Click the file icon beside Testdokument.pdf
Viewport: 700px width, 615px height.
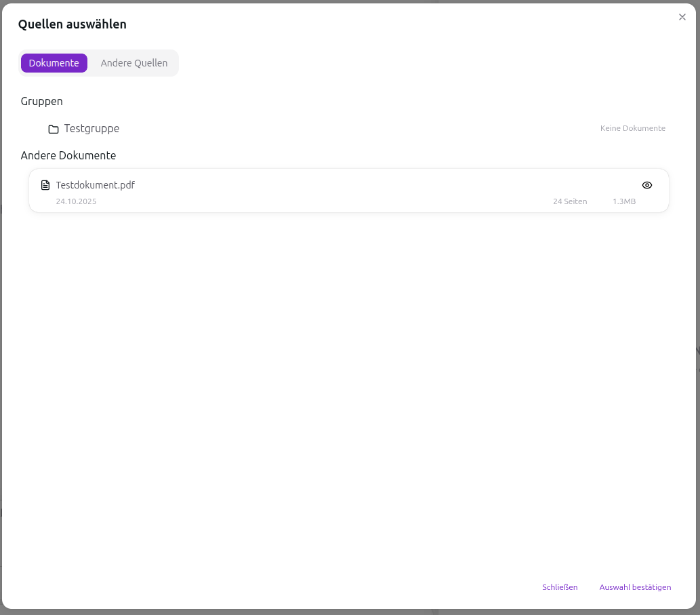45,185
